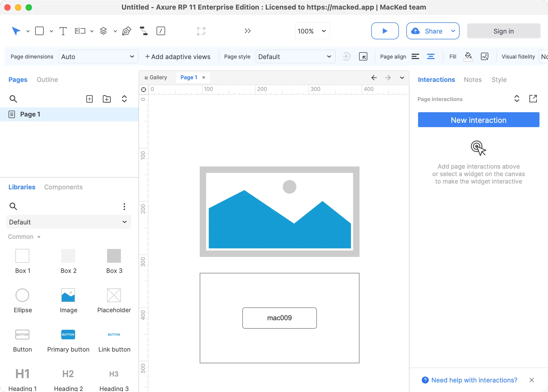Open libraries options three-dot menu
548x392 pixels.
click(x=124, y=206)
